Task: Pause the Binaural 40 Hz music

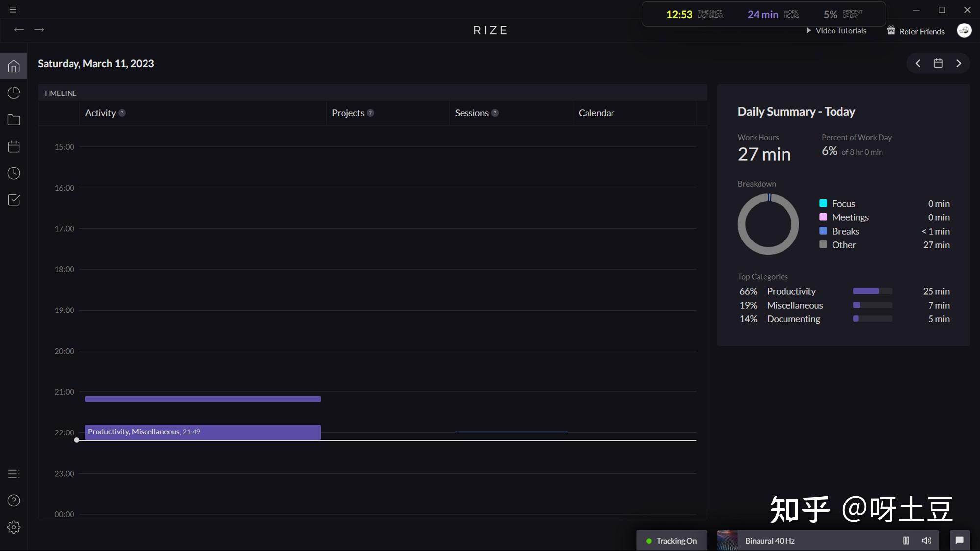Action: coord(906,541)
